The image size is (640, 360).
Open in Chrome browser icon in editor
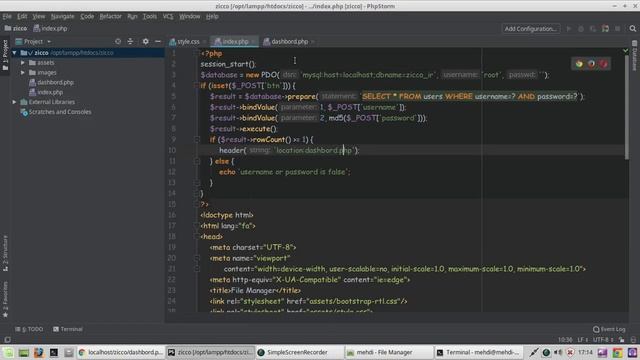(579, 64)
